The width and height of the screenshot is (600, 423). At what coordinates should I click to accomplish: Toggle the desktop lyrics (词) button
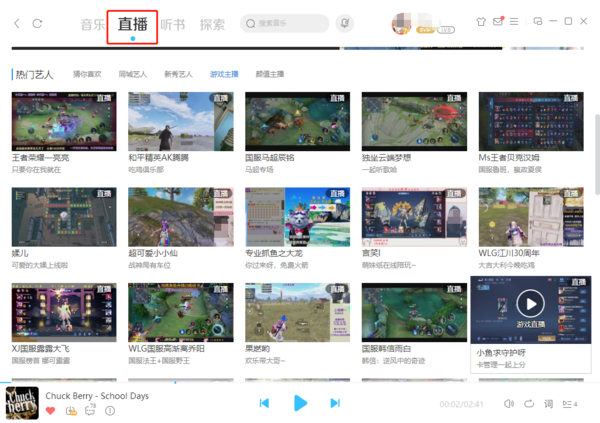[x=548, y=404]
